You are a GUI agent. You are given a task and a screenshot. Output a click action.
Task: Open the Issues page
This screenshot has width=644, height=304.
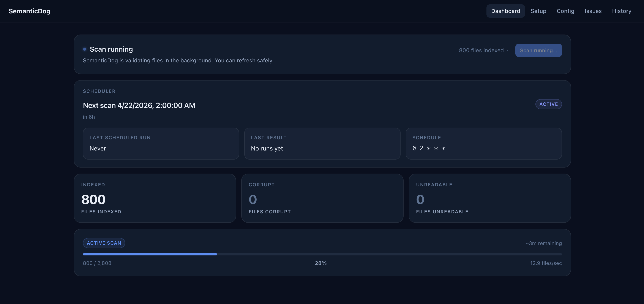click(x=593, y=11)
